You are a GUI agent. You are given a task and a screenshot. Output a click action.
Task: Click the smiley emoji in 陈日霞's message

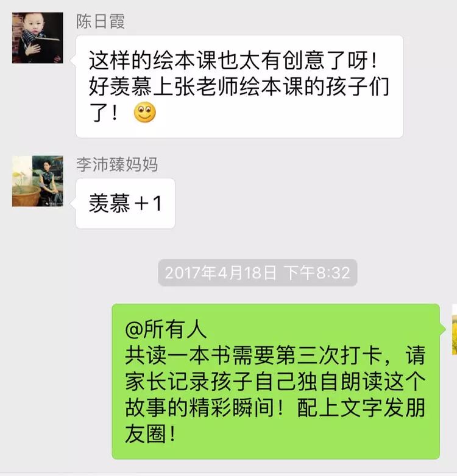point(145,113)
